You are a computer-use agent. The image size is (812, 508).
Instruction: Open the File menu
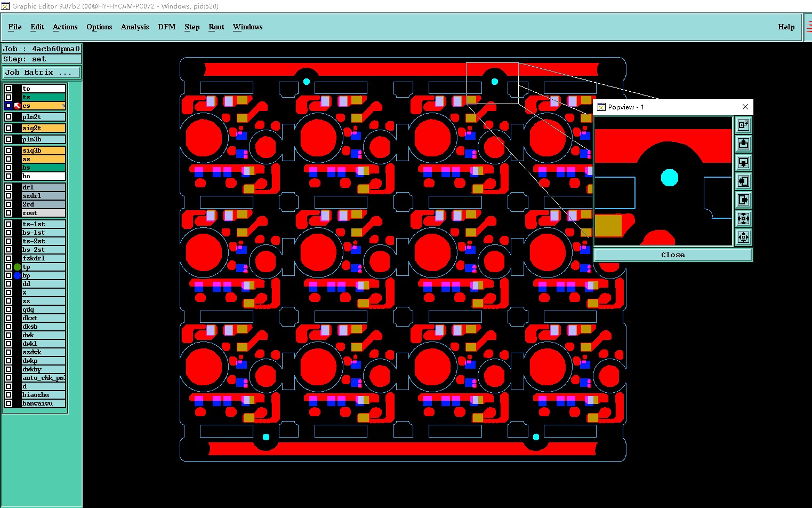[x=15, y=27]
